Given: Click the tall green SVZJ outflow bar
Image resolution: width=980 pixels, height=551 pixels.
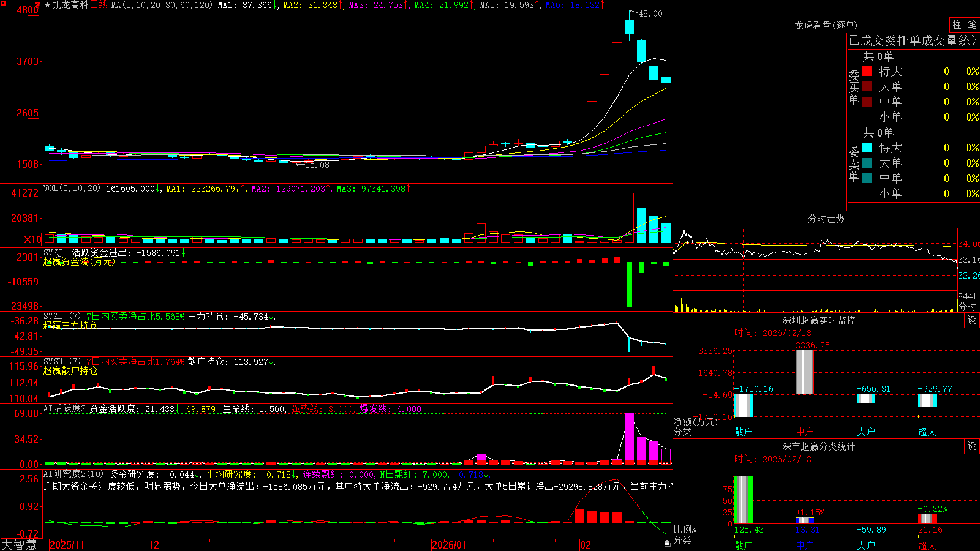Looking at the screenshot, I should coord(629,285).
